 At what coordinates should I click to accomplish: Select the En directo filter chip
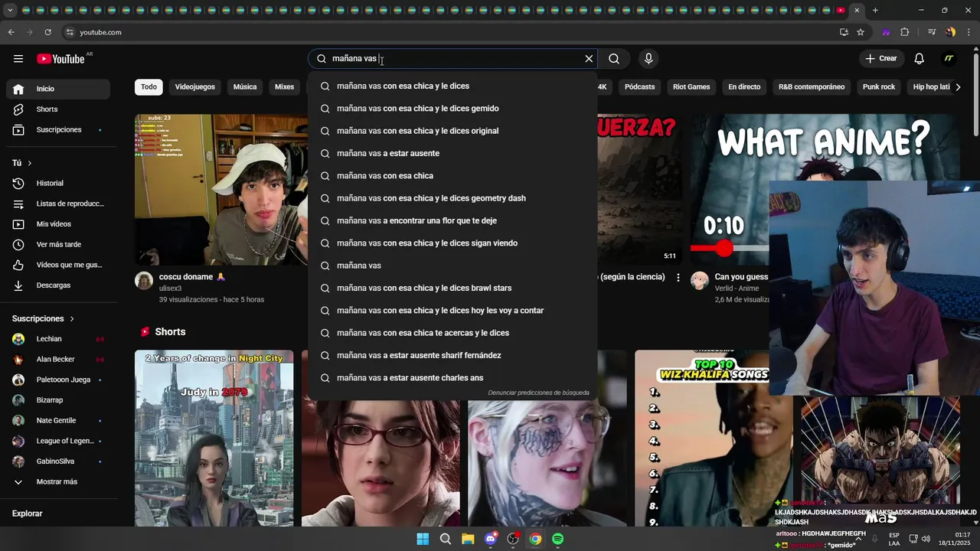(744, 86)
